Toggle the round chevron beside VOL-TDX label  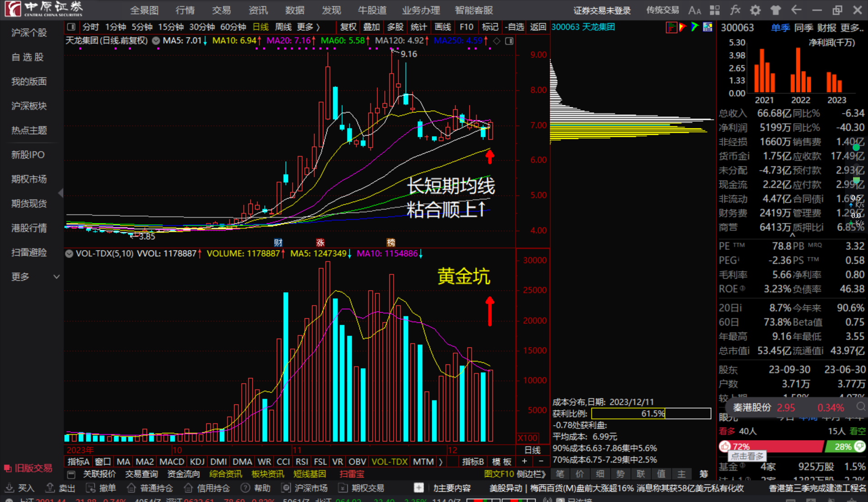point(69,254)
